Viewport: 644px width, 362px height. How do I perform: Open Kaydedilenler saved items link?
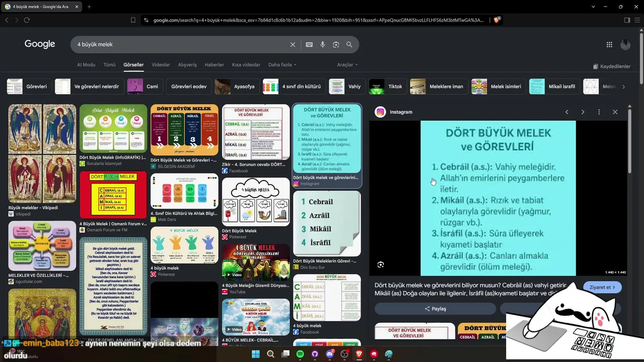coord(611,66)
